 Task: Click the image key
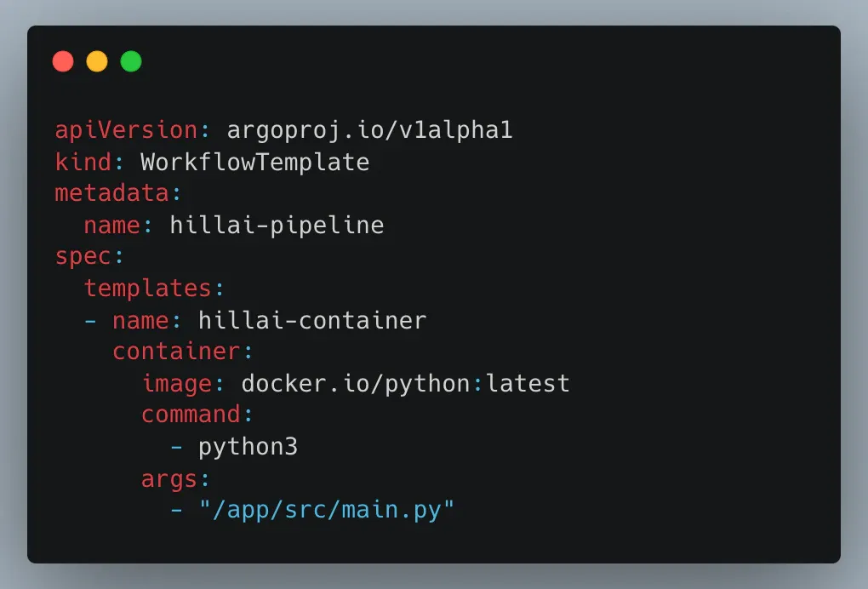point(177,384)
